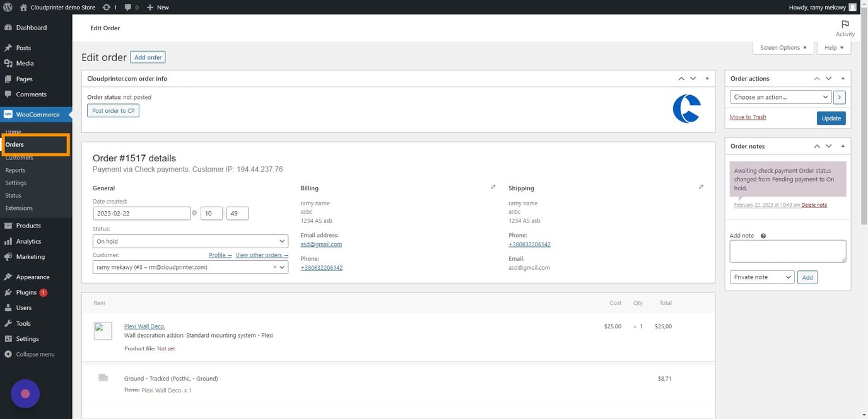868x419 pixels.
Task: Click inside the Add note text area
Action: tap(787, 250)
